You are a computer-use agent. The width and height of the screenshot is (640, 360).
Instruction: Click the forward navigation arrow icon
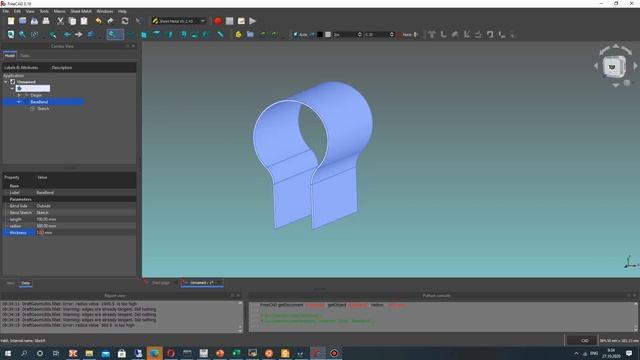(x=79, y=35)
